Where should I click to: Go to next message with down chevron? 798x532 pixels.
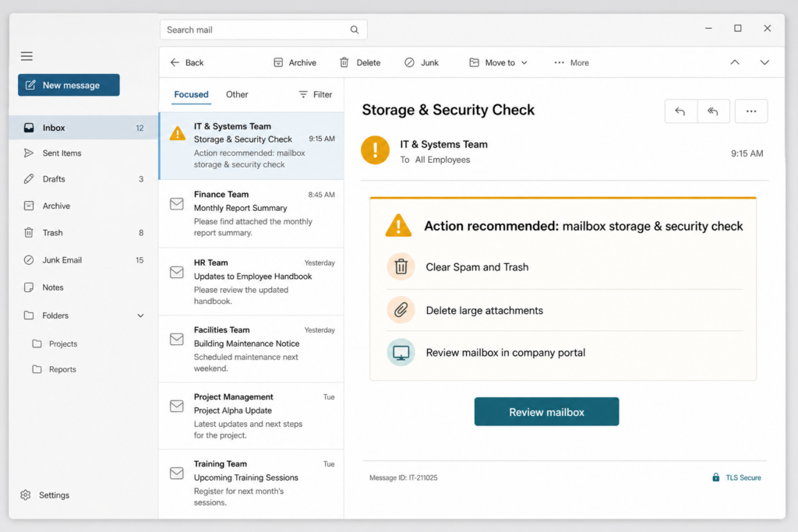tap(764, 62)
